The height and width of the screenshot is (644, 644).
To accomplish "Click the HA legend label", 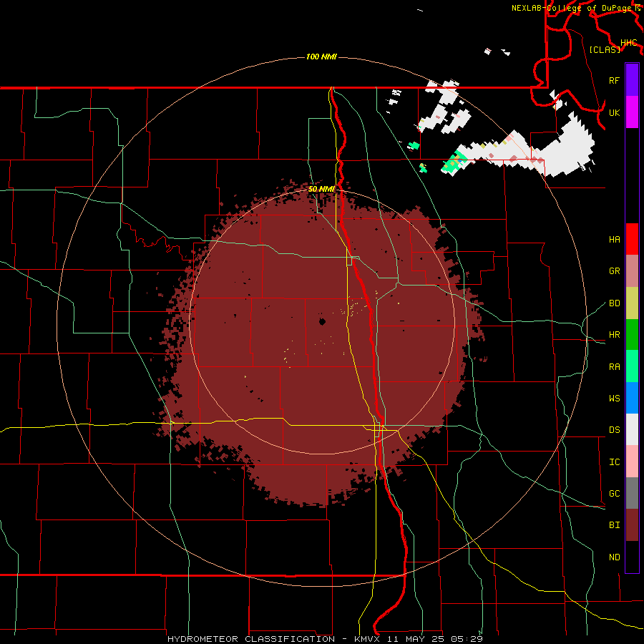I will point(614,239).
